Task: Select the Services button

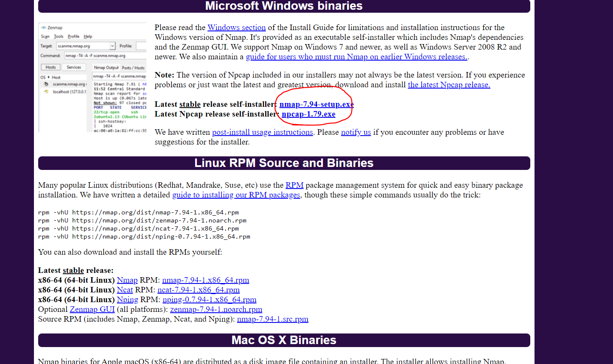Action: (x=74, y=67)
